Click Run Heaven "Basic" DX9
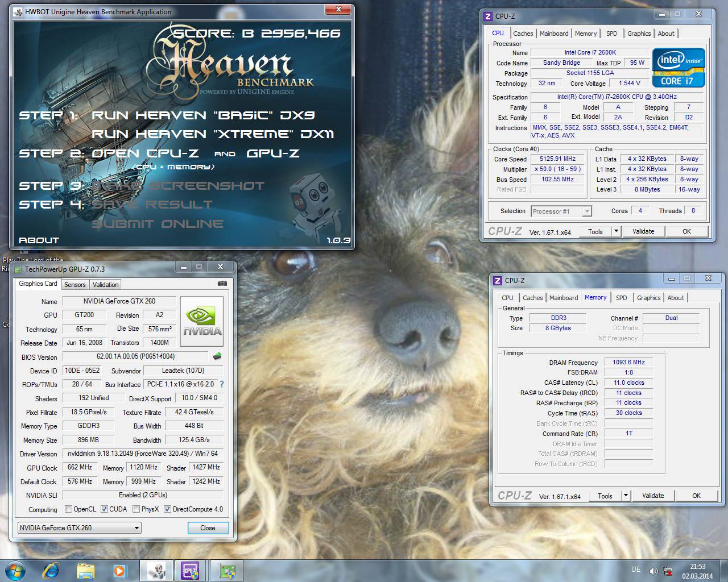Screen dimensions: 728x582 coord(204,115)
